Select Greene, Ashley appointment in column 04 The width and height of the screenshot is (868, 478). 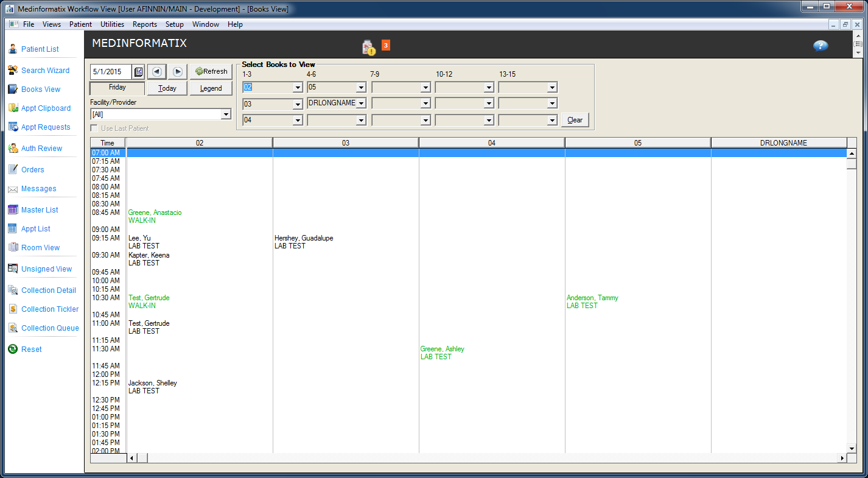coord(442,350)
